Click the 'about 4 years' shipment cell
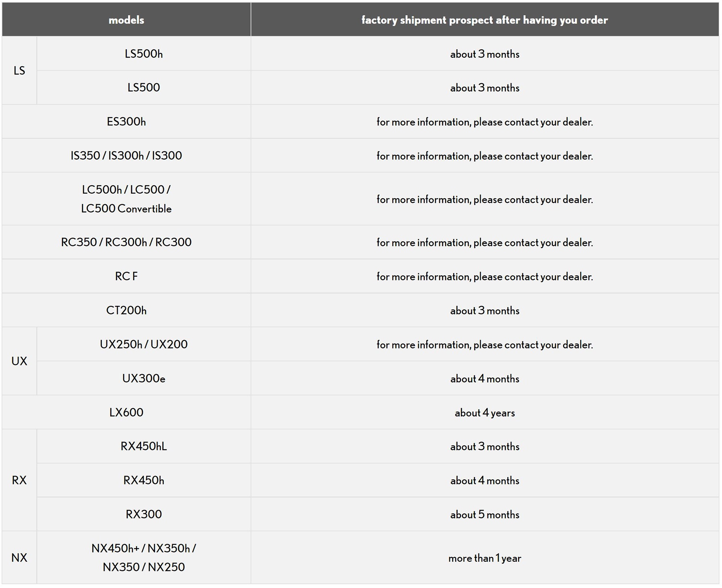 coord(484,413)
